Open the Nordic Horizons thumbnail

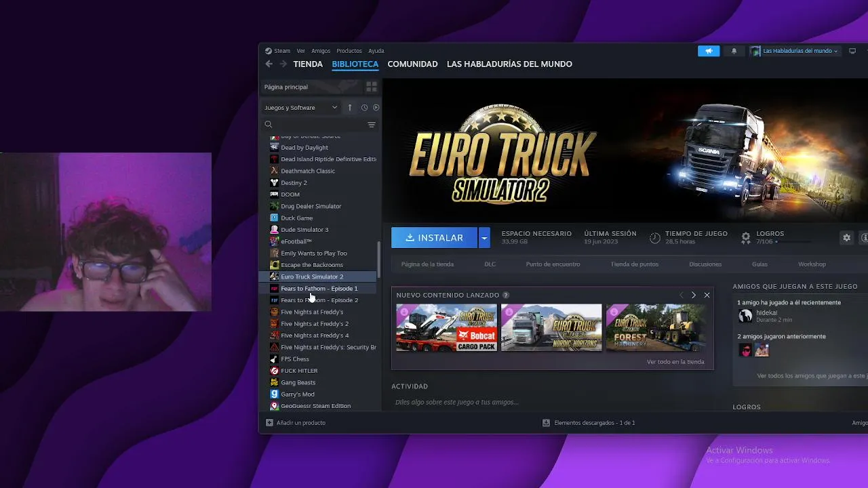point(551,327)
